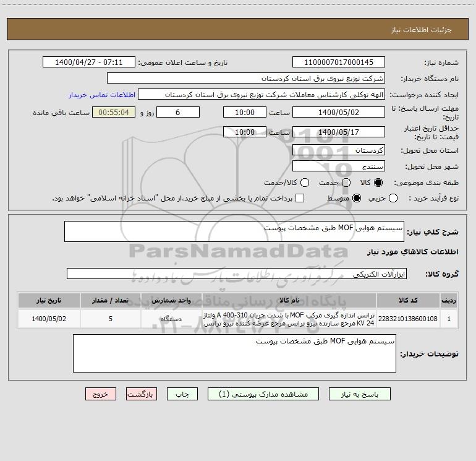The width and height of the screenshot is (476, 461).
Task: Select the خدمت radio button
Action: tap(346, 183)
